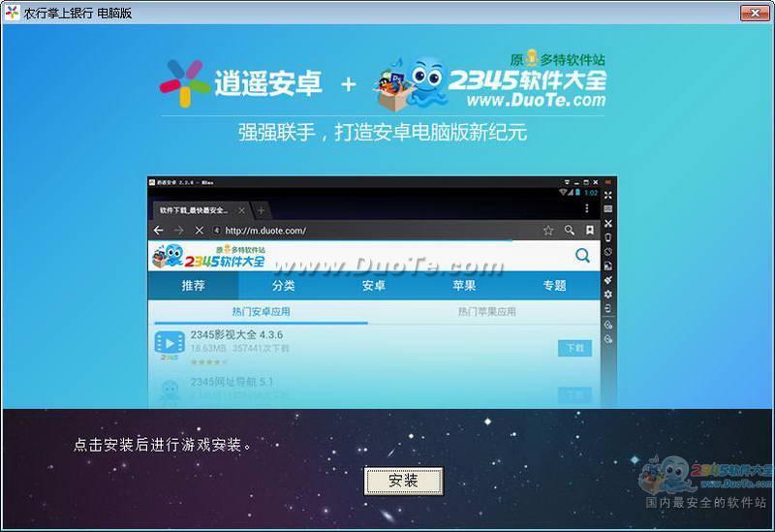Click the address field showing m.duote.com
775x532 pixels.
point(376,231)
